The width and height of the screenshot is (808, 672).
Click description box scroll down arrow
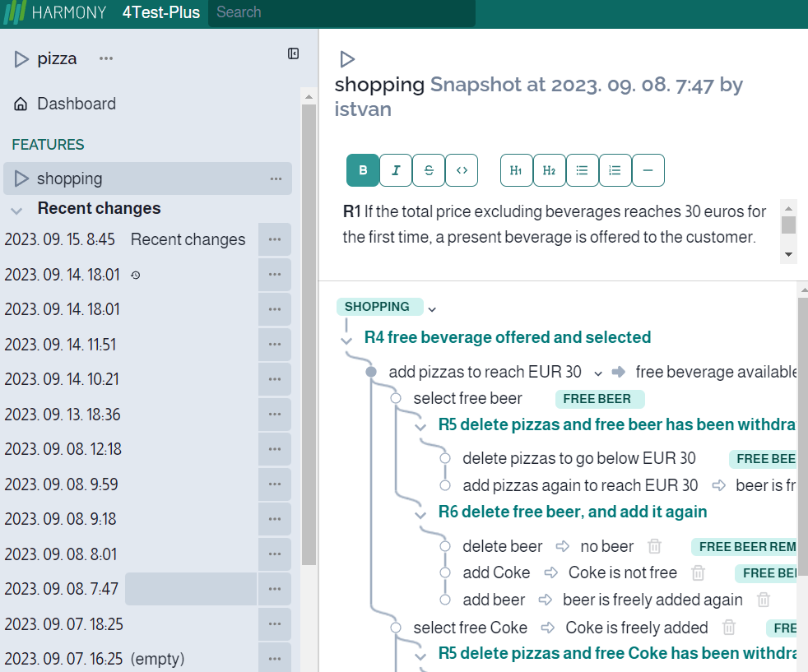point(788,254)
